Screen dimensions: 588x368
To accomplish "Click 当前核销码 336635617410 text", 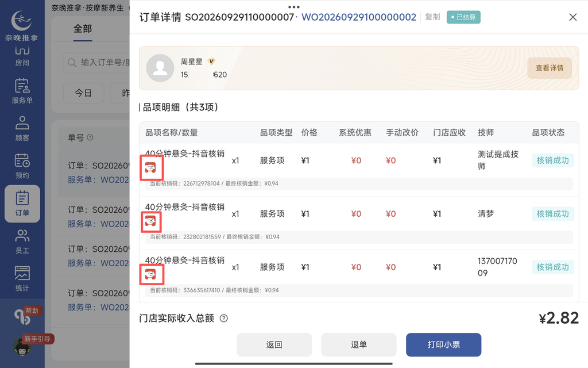I will 185,290.
